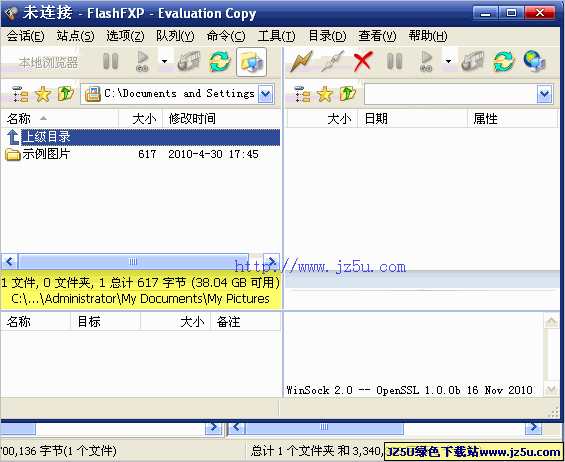Click the globe remote browser switch icon
565x462 pixels.
(534, 62)
